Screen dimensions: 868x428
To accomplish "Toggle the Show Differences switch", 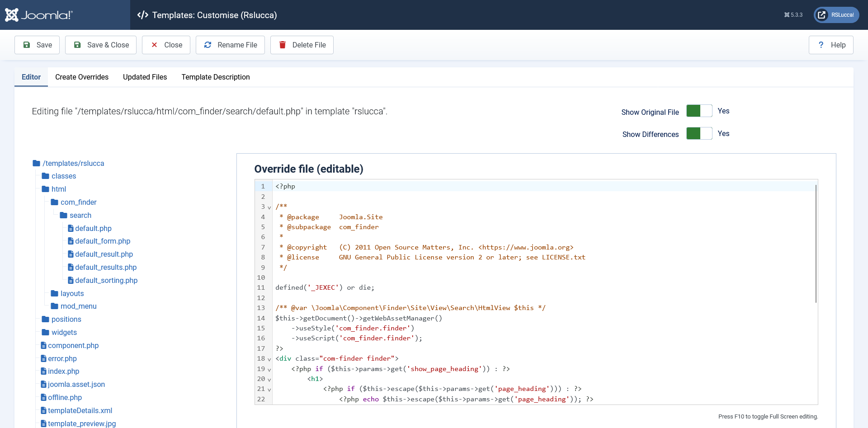I will click(699, 134).
